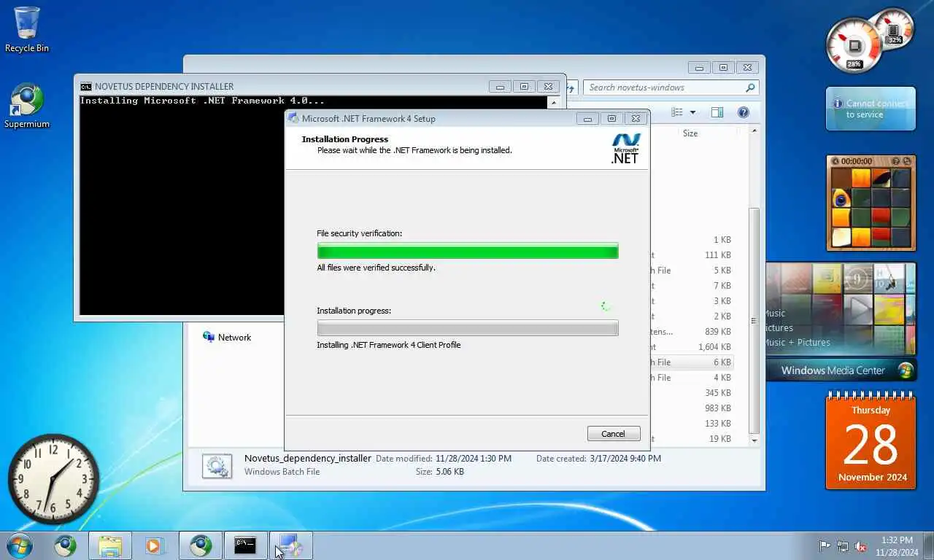Click the 'Cannot connect to service' weather gadget
The height and width of the screenshot is (560, 934).
point(871,109)
